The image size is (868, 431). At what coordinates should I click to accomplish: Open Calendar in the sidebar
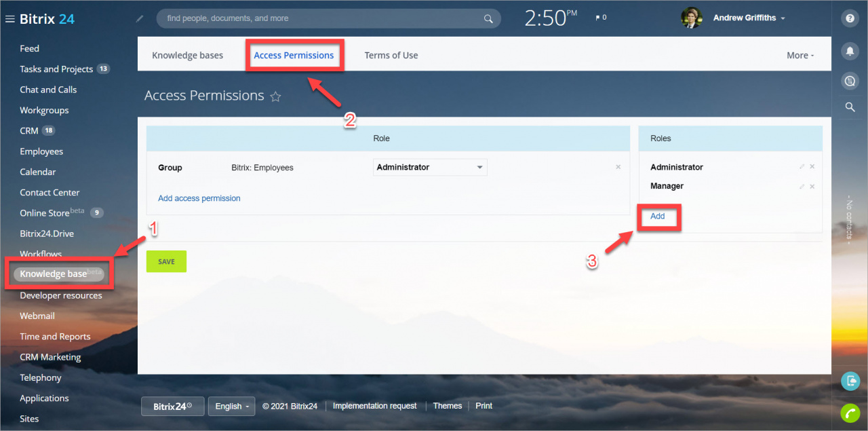click(x=38, y=172)
